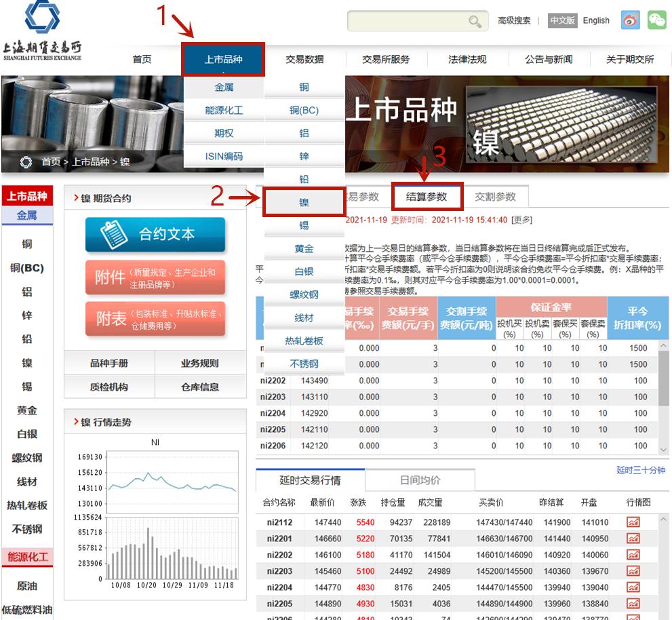
Task: Click settlement table scrollbar down arrow
Action: (663, 450)
